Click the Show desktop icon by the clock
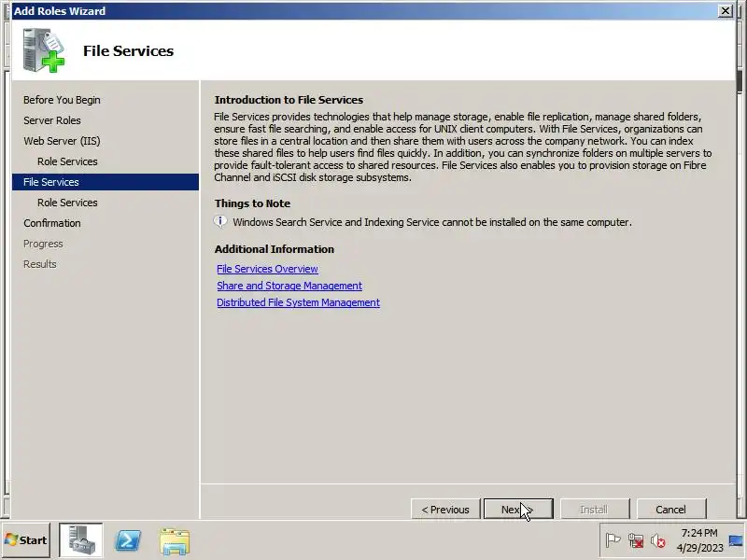747x560 pixels. point(736,540)
